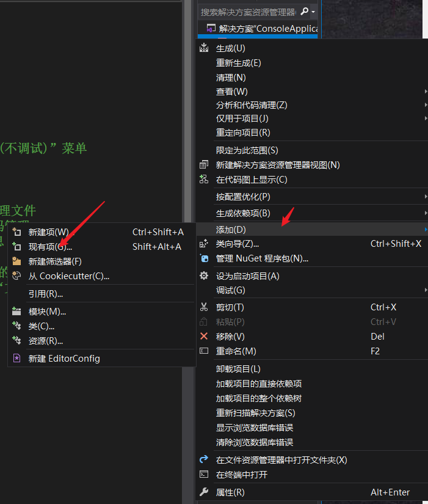Click the red X Remove icon
The image size is (428, 504).
pos(204,336)
